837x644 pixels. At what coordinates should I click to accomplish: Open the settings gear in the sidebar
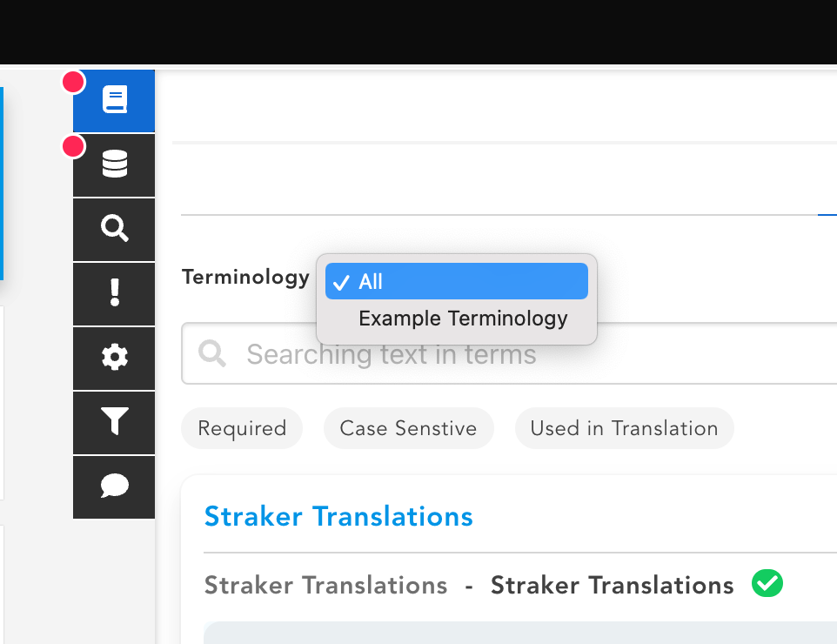pos(114,358)
